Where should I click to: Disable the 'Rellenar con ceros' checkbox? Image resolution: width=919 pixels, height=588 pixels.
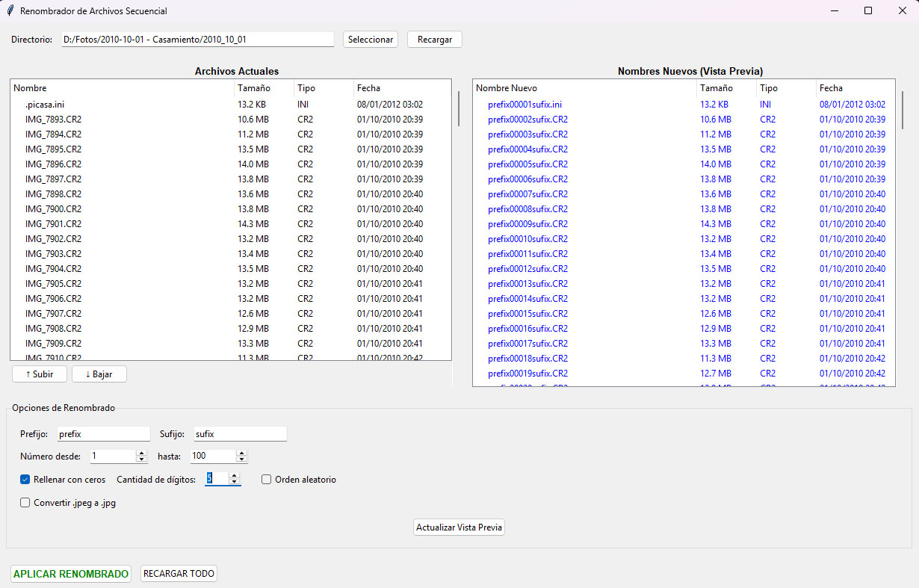click(25, 480)
